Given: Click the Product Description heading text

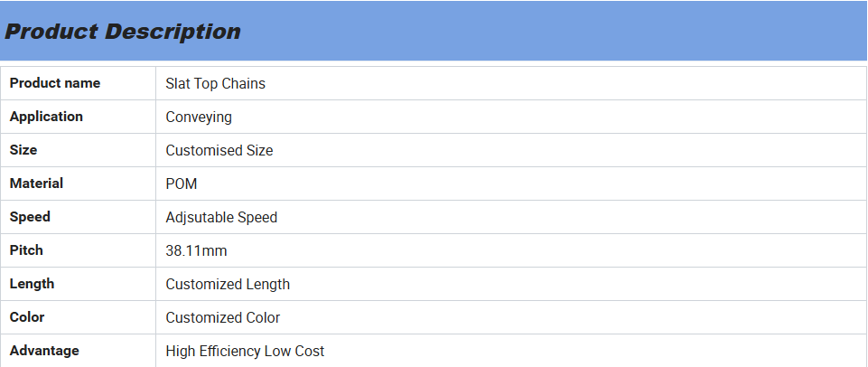Looking at the screenshot, I should point(123,32).
